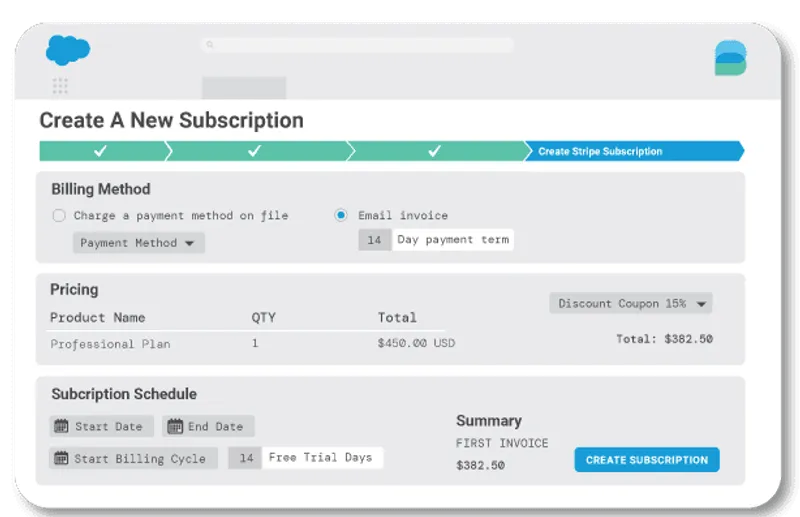This screenshot has height=517, width=800.
Task: Click the Start Billing Cycle field
Action: point(134,458)
